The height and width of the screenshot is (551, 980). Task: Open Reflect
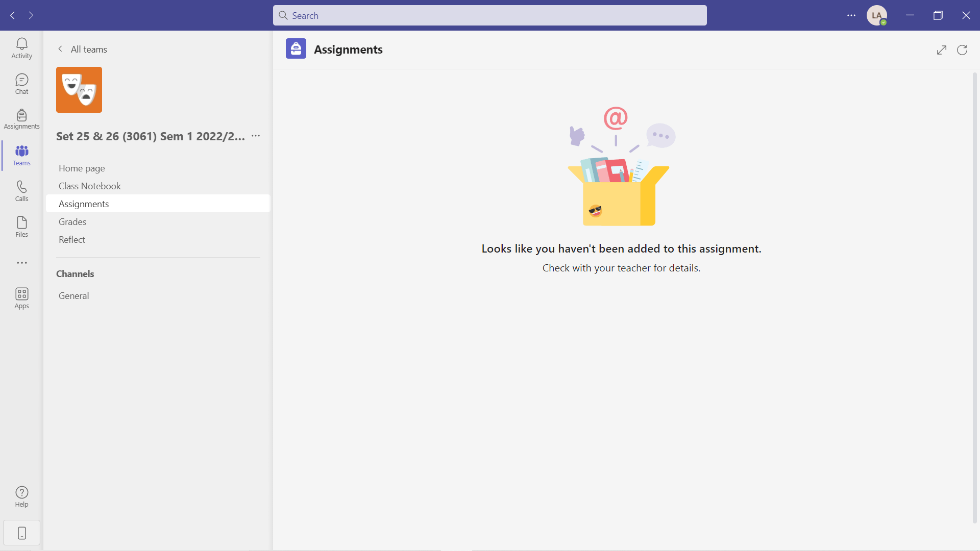[x=158, y=239]
